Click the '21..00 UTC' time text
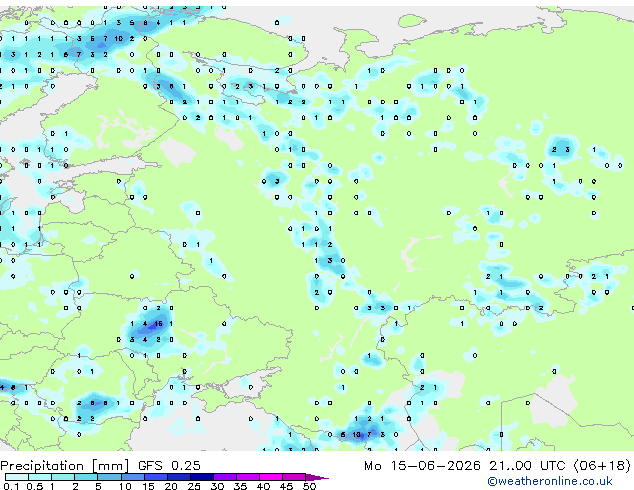 [527, 466]
